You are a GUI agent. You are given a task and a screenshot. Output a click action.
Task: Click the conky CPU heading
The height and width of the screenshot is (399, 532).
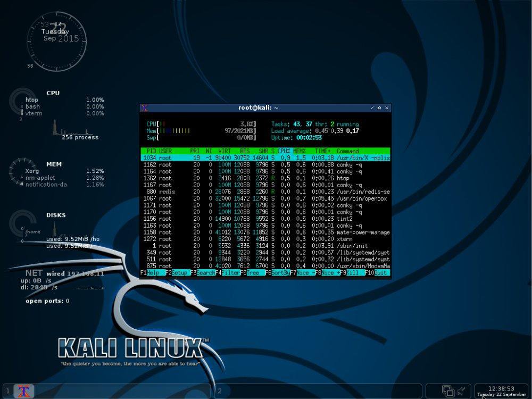[53, 93]
